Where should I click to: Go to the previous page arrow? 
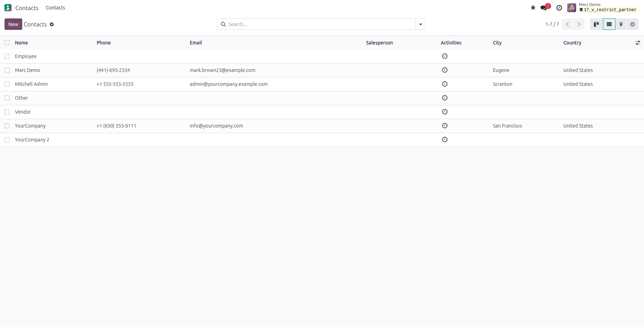point(567,24)
